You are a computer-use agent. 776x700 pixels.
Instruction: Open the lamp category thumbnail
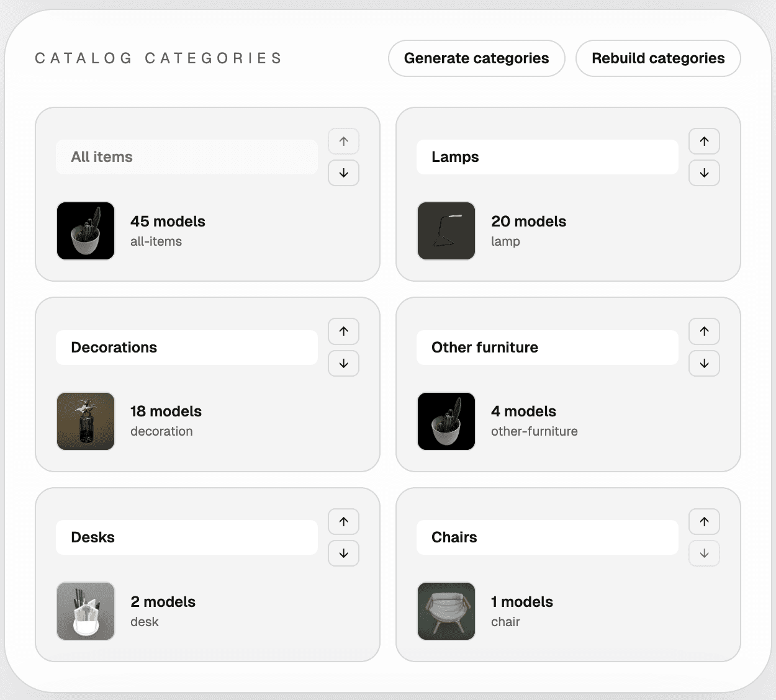(x=446, y=231)
